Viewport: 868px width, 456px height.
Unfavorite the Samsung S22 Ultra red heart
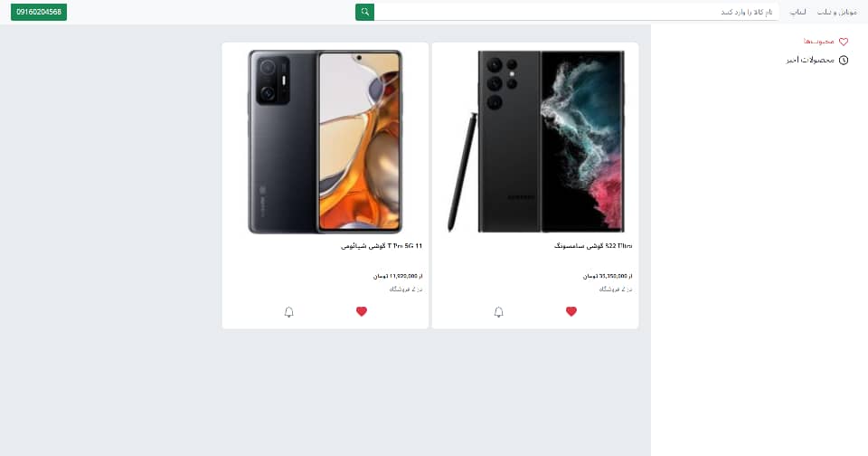571,311
